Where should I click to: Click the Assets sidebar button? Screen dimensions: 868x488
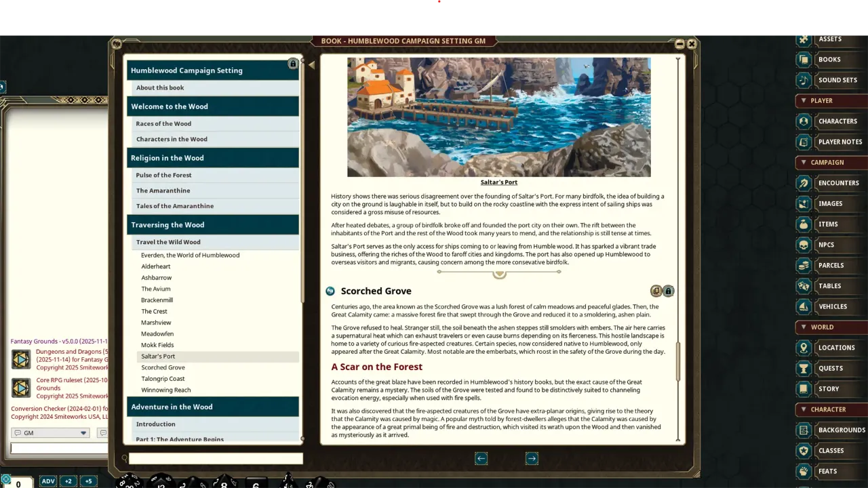point(831,39)
